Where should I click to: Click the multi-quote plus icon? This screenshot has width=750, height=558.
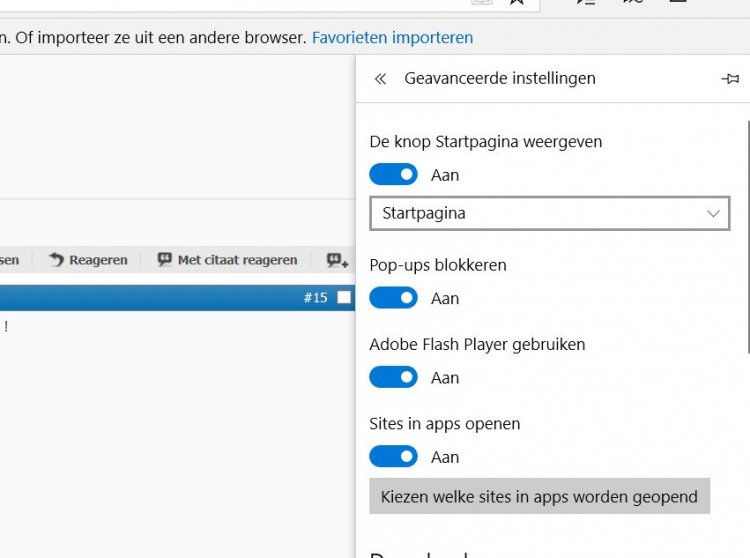337,260
